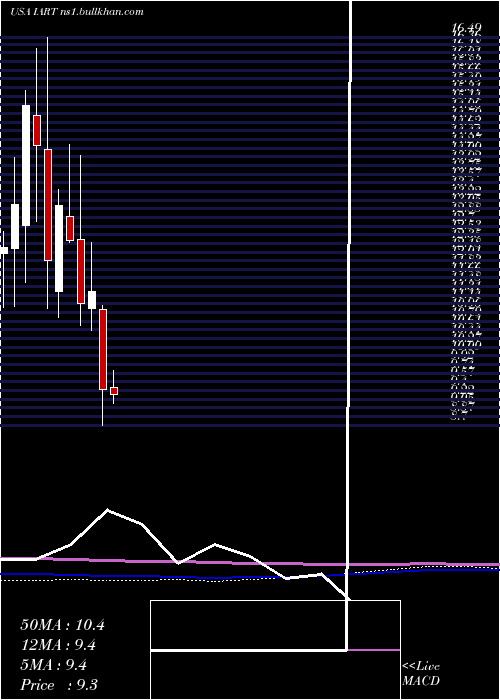Viewport: 500px width, 700px height.
Task: Click the tallest white candlestick body
Action: (26, 166)
